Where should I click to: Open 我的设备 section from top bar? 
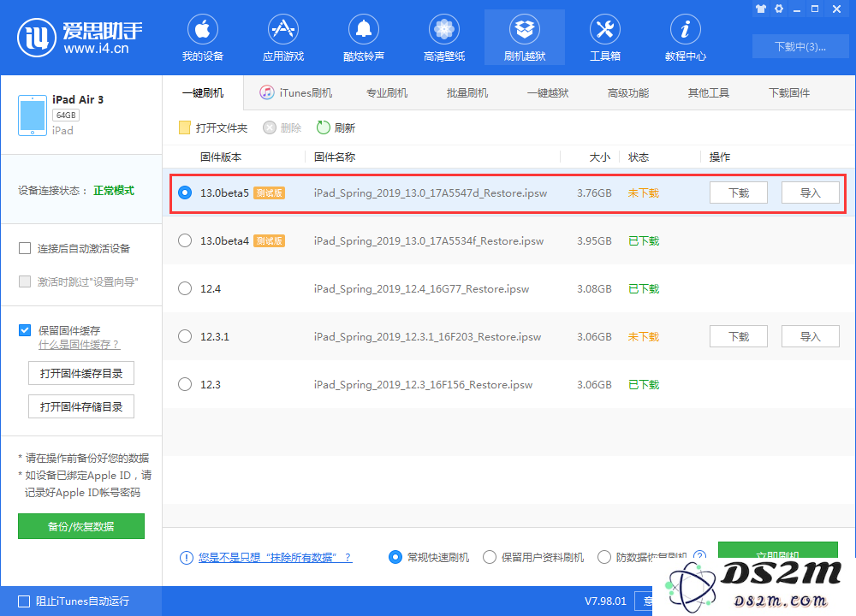203,38
